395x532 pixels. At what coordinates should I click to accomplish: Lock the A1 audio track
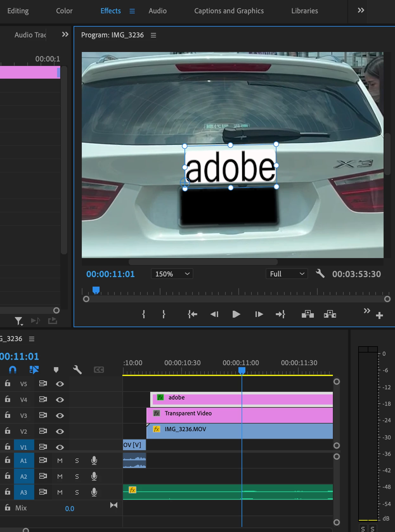click(8, 460)
